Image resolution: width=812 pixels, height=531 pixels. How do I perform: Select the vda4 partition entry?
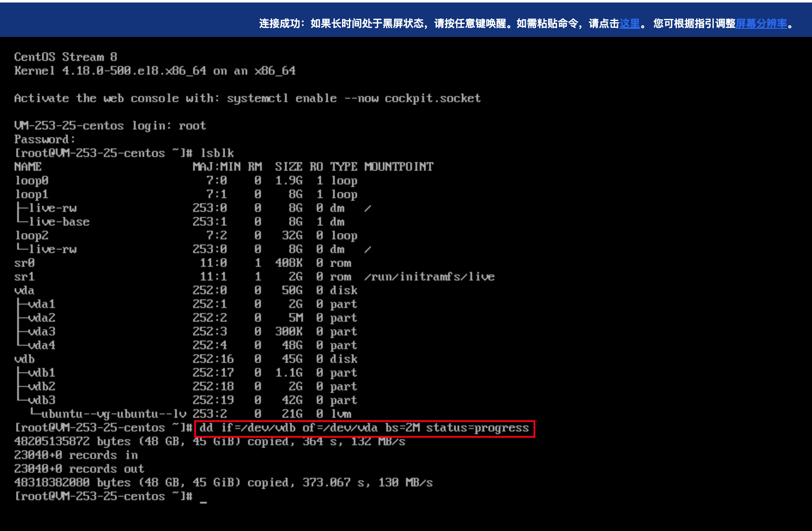pos(42,345)
